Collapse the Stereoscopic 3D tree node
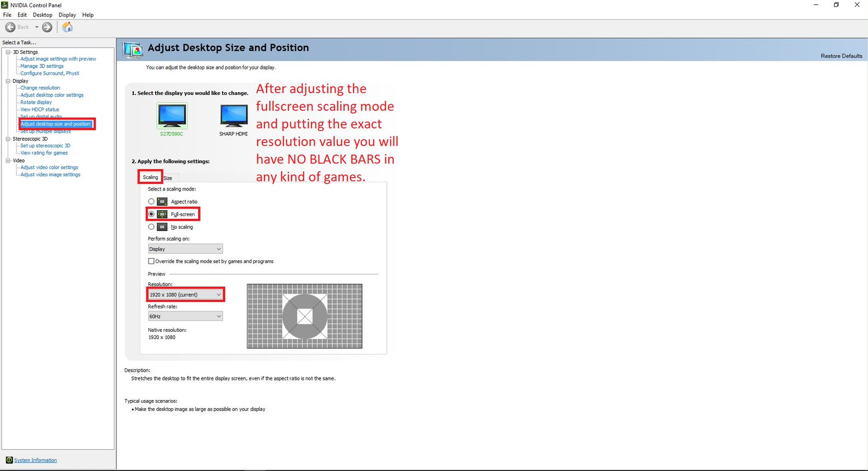Image resolution: width=868 pixels, height=471 pixels. (8, 139)
